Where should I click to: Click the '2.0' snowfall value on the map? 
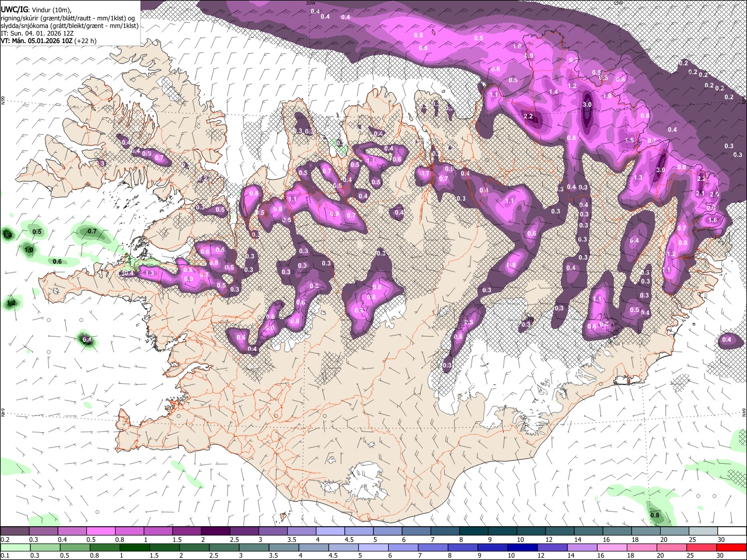click(x=714, y=194)
